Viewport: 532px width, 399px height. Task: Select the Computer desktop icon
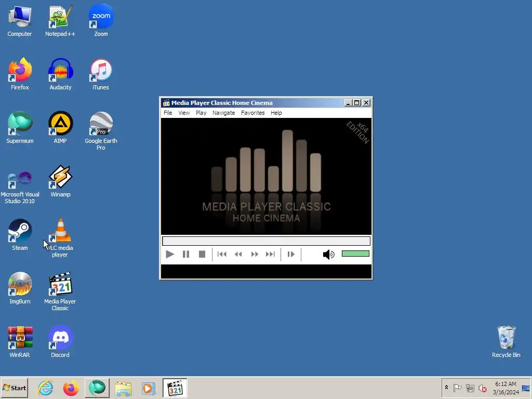pos(20,21)
